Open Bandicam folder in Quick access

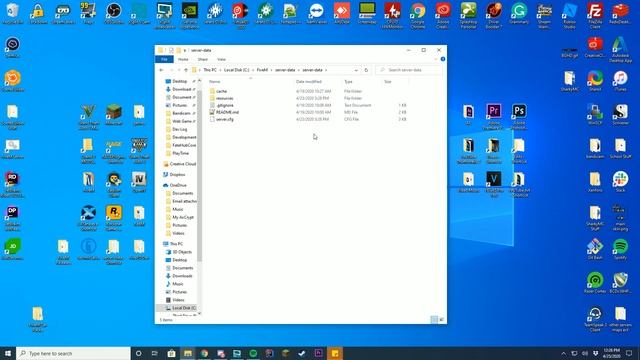click(x=181, y=113)
